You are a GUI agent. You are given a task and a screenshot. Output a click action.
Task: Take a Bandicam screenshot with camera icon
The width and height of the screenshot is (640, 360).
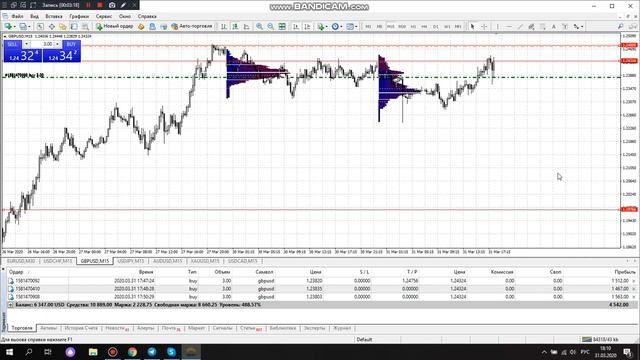(112, 5)
